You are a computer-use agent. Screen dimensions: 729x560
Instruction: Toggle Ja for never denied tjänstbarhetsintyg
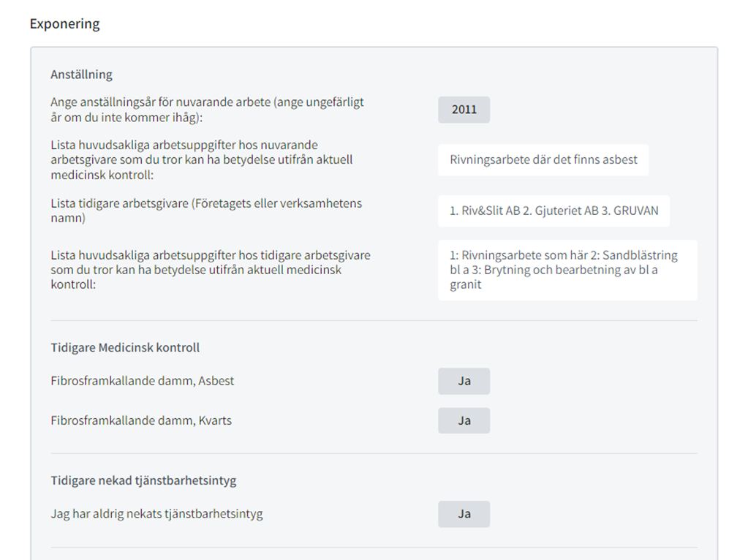(x=464, y=514)
